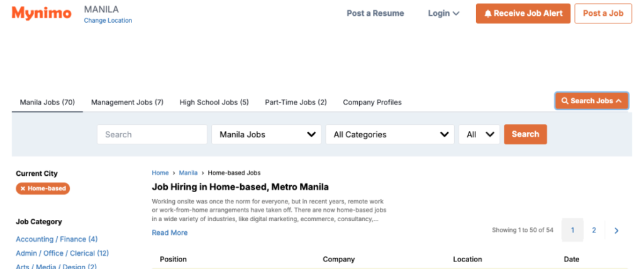Switch to Management Jobs tab
644x269 pixels.
pyautogui.click(x=127, y=102)
